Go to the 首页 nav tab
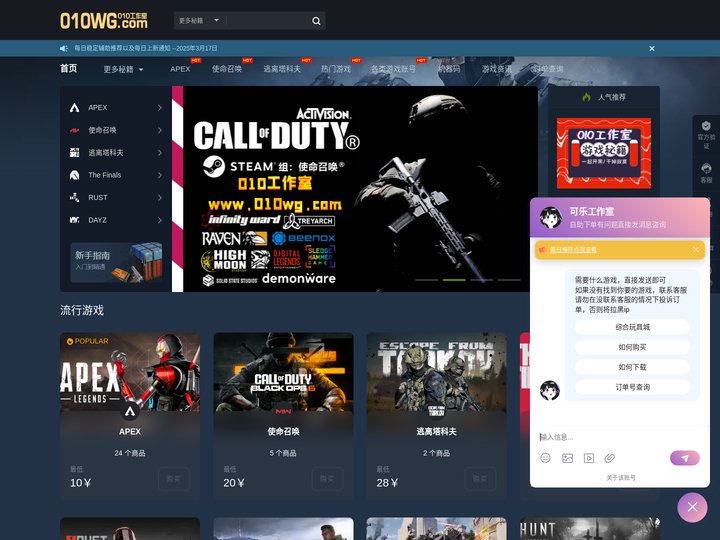This screenshot has width=720, height=540. (68, 68)
